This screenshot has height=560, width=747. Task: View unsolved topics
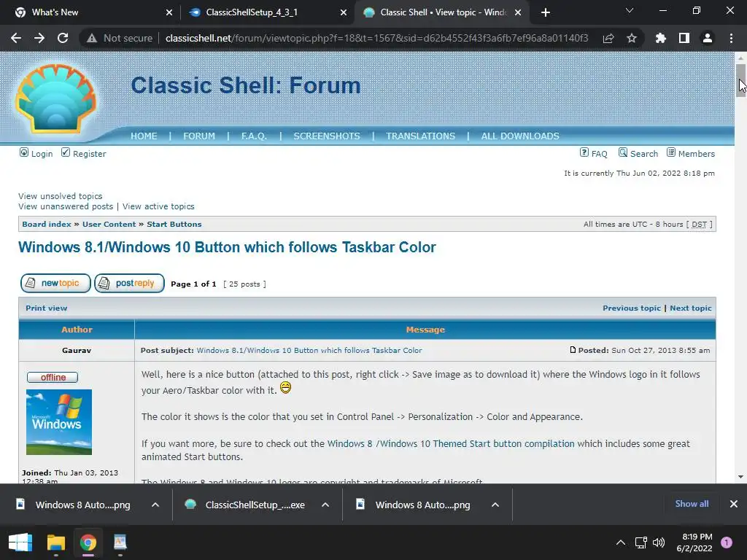pyautogui.click(x=60, y=196)
